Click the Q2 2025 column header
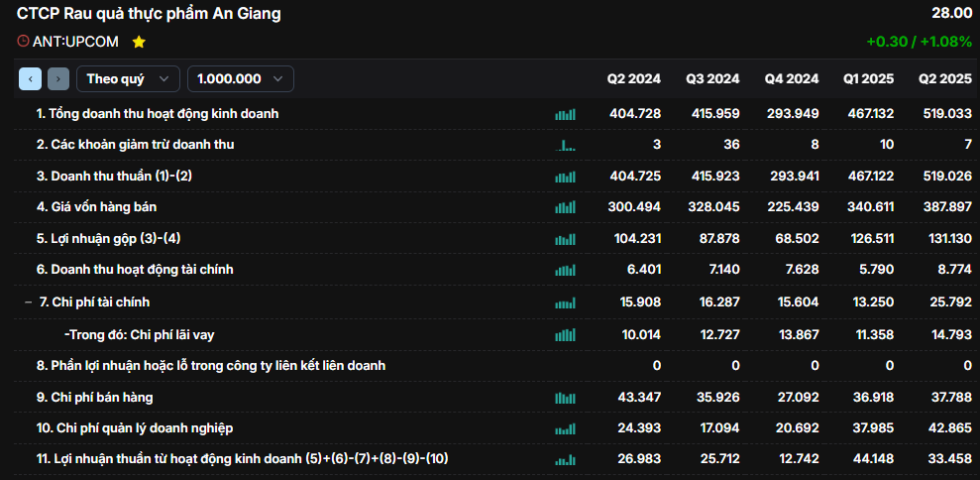This screenshot has height=480, width=980. [945, 79]
